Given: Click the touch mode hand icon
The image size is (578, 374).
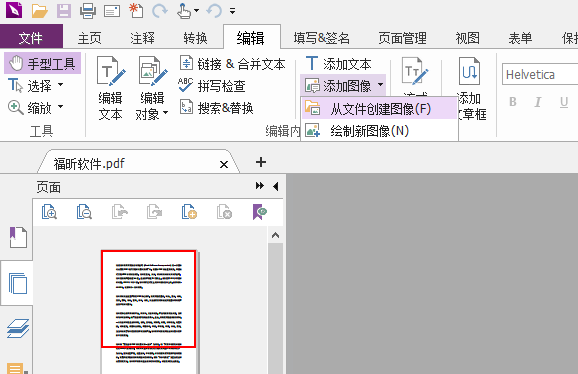Looking at the screenshot, I should click(x=184, y=11).
